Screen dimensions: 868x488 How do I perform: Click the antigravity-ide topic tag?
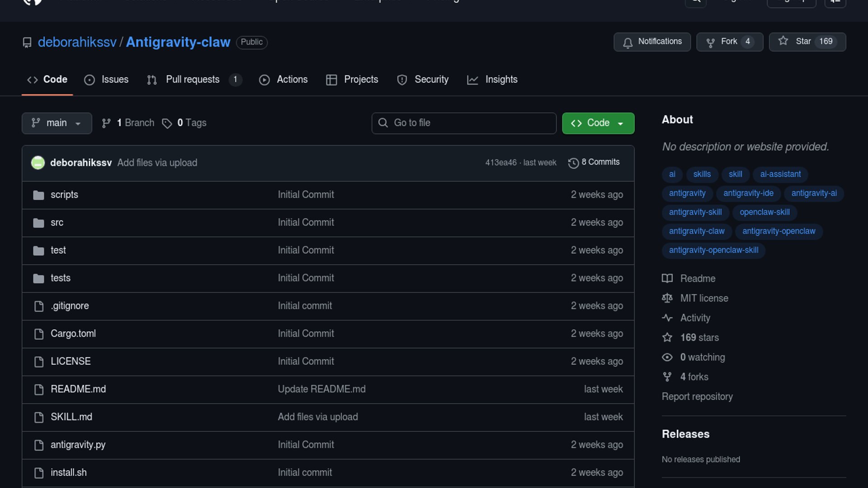click(x=748, y=193)
